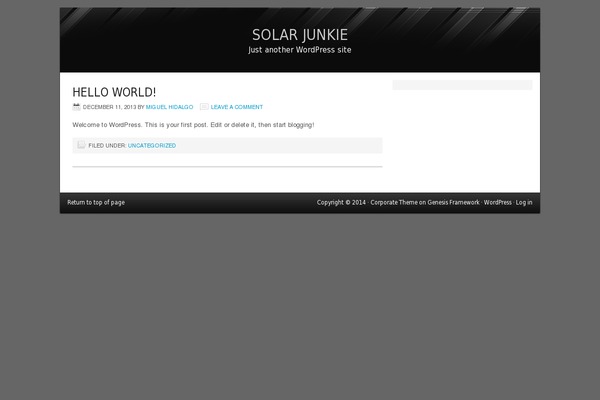
Task: Click the Copyright © 2014 text
Action: click(x=341, y=202)
